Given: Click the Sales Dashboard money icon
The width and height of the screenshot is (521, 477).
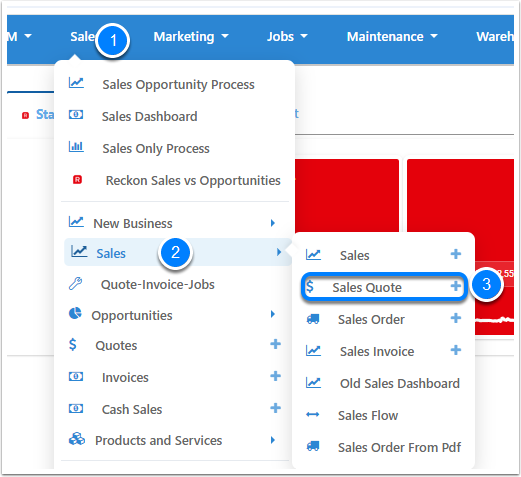Looking at the screenshot, I should (76, 115).
